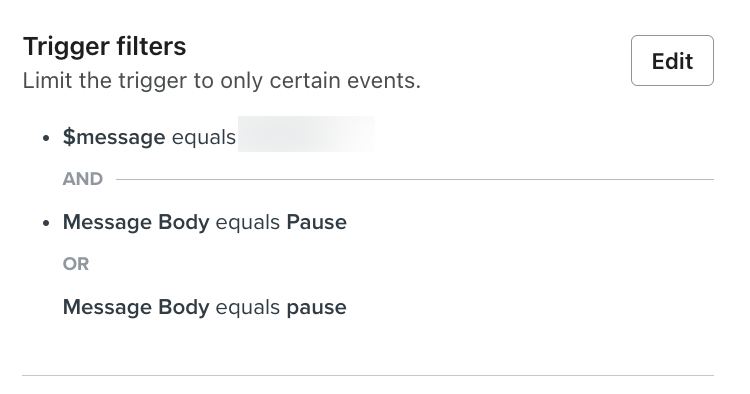Click the word 'filters' in the heading
750x394 pixels.
coord(152,46)
